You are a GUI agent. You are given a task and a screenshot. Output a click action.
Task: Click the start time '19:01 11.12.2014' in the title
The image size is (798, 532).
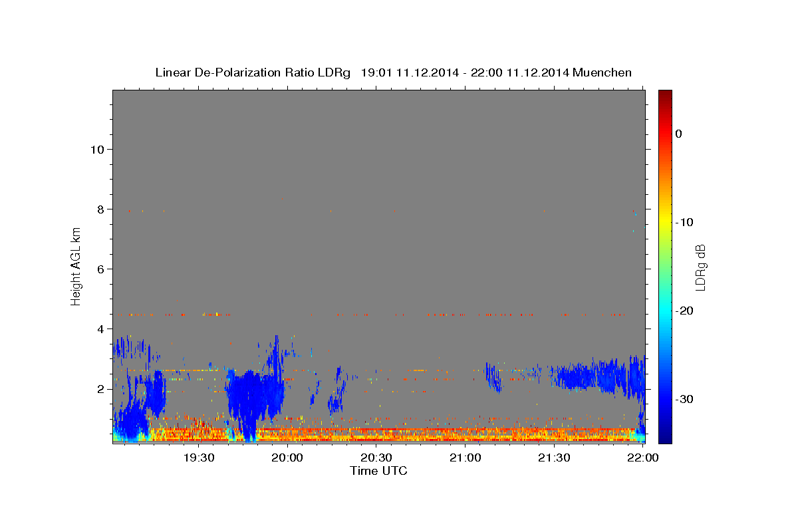(409, 72)
